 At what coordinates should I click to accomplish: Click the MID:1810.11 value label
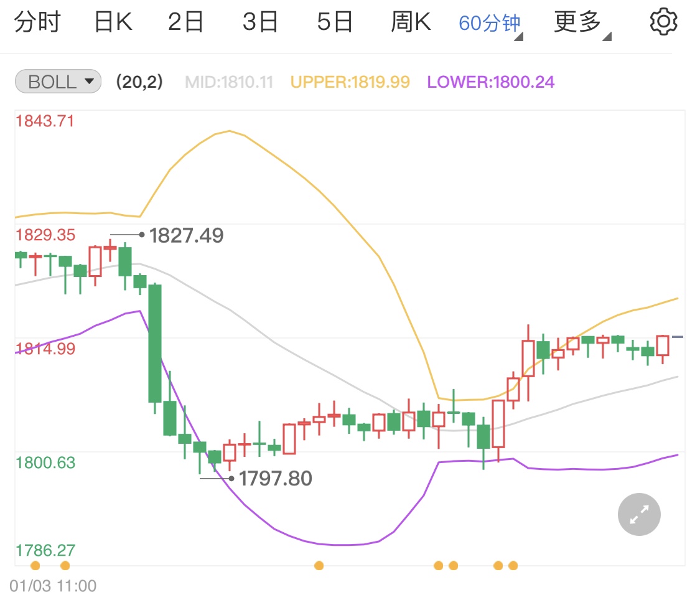229,82
